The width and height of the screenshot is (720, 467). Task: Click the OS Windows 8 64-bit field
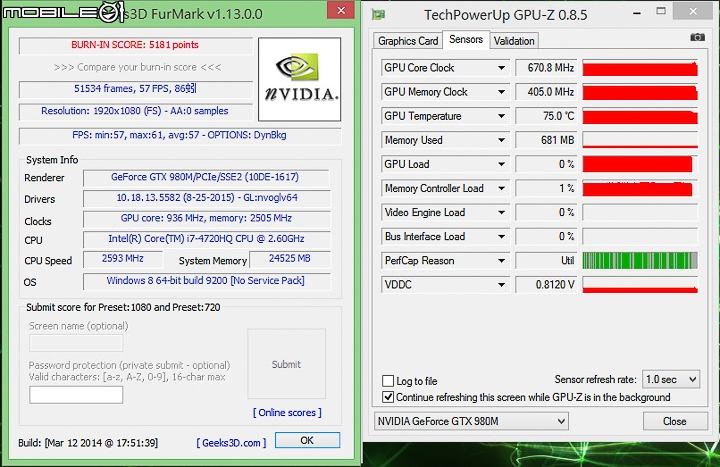[x=206, y=281]
